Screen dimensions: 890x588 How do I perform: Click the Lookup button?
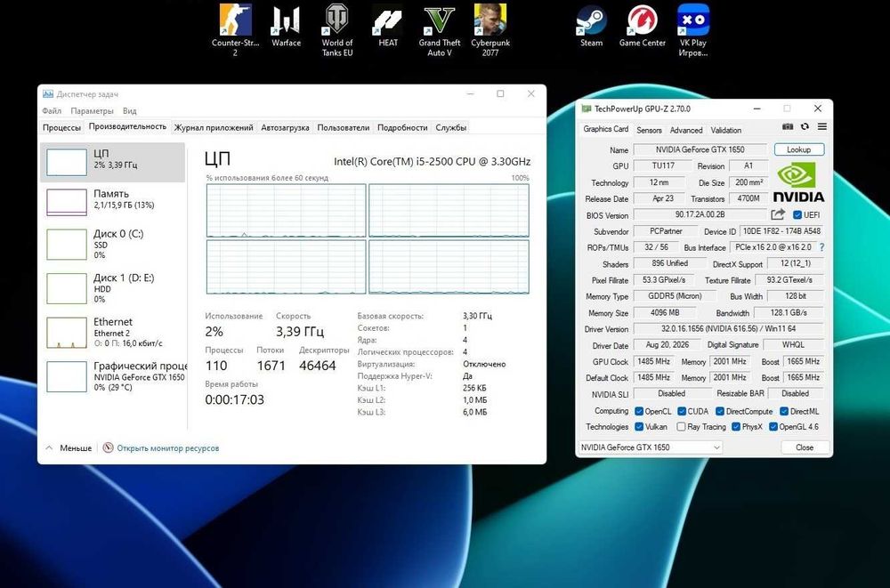(x=798, y=149)
